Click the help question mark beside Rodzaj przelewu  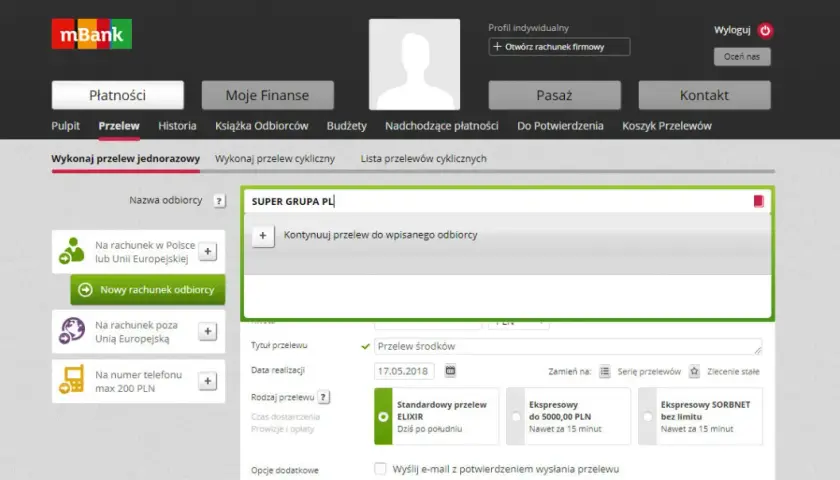(x=323, y=398)
